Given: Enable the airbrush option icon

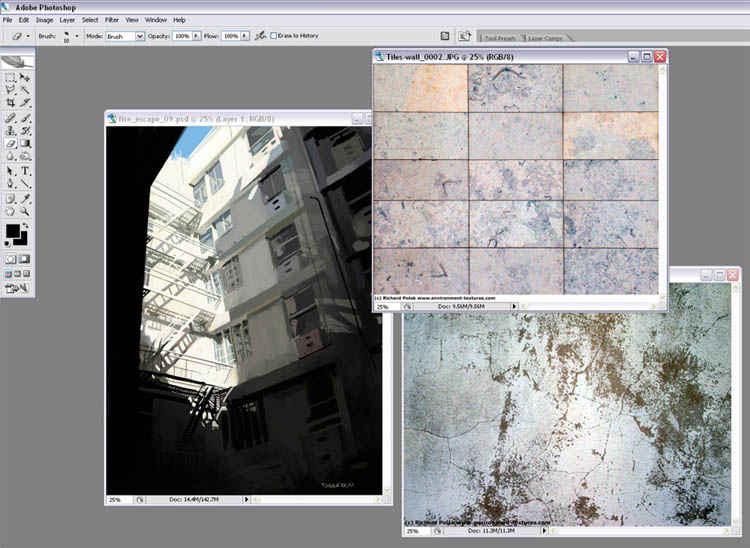Looking at the screenshot, I should point(260,35).
